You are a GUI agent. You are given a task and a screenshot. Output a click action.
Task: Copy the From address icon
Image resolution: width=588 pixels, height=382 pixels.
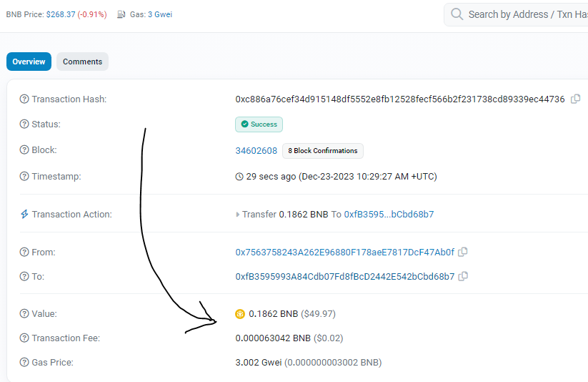tap(463, 252)
